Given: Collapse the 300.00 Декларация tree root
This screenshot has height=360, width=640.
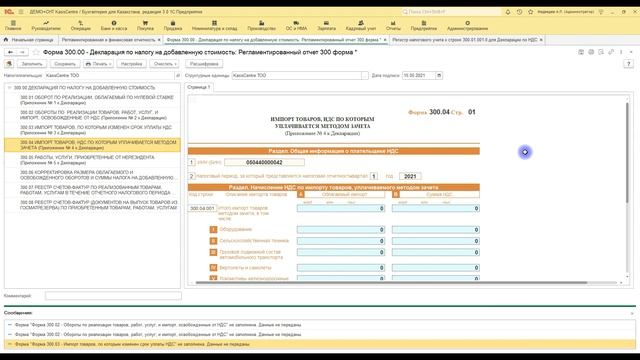Looking at the screenshot, I should pos(9,88).
